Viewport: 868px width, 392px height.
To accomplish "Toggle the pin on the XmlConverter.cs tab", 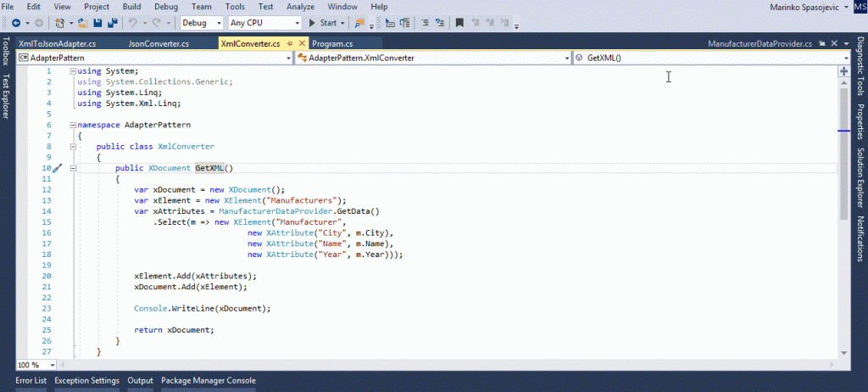I will pyautogui.click(x=290, y=42).
